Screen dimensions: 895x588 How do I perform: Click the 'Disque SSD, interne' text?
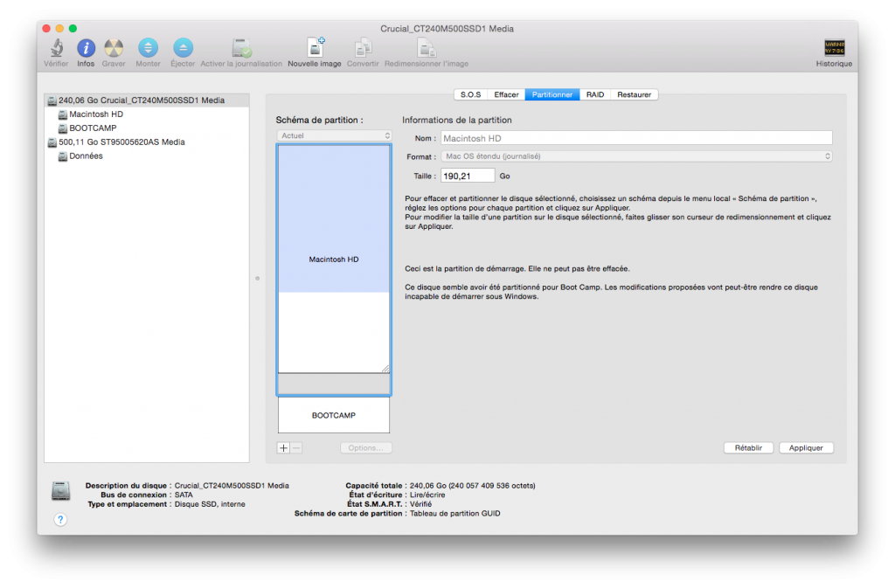coord(210,504)
